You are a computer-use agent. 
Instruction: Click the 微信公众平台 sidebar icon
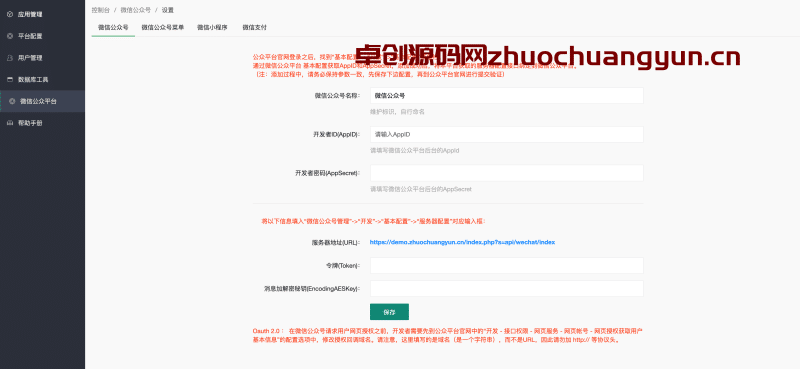(x=13, y=102)
